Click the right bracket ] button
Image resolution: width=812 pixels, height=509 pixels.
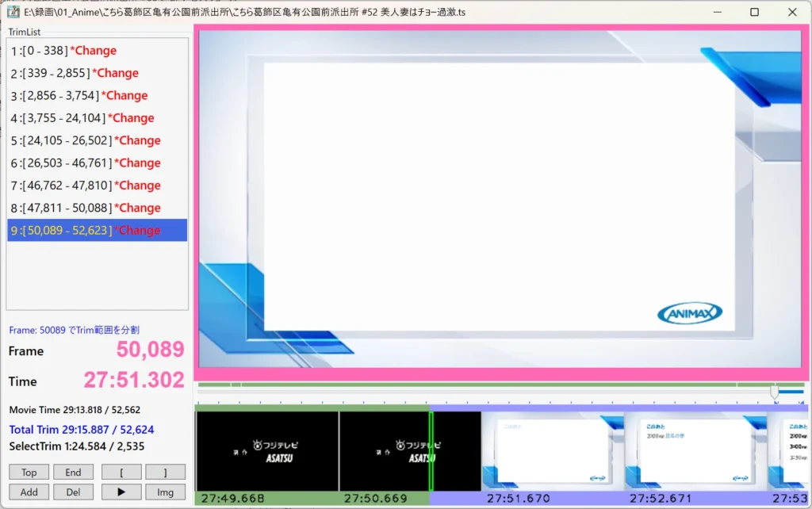(166, 473)
